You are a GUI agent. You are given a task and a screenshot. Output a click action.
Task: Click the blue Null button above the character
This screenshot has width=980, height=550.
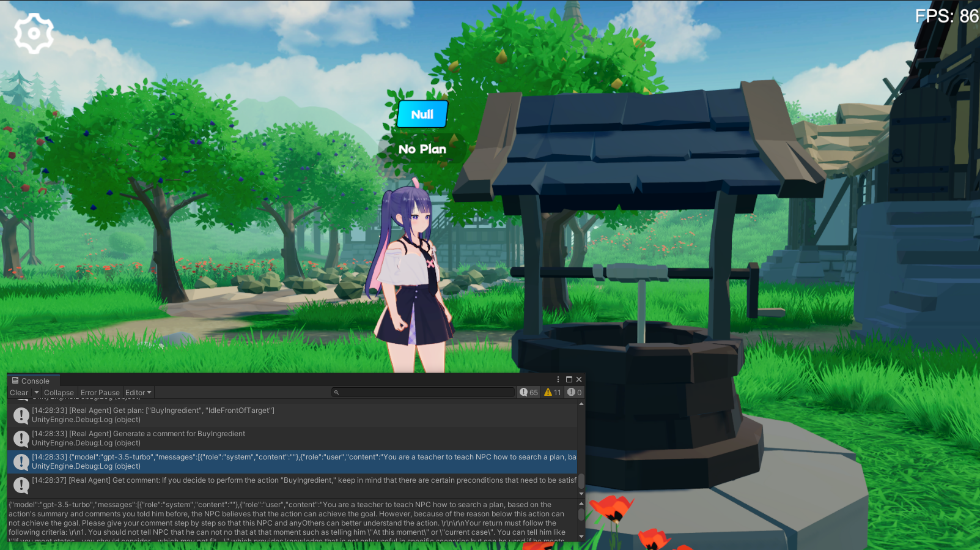tap(422, 114)
